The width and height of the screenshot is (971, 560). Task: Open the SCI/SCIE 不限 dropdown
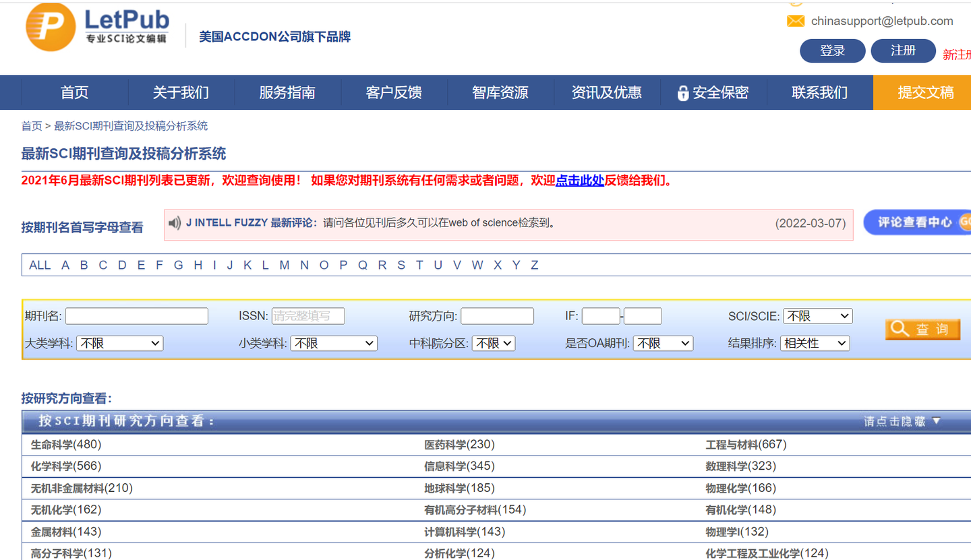(x=818, y=315)
